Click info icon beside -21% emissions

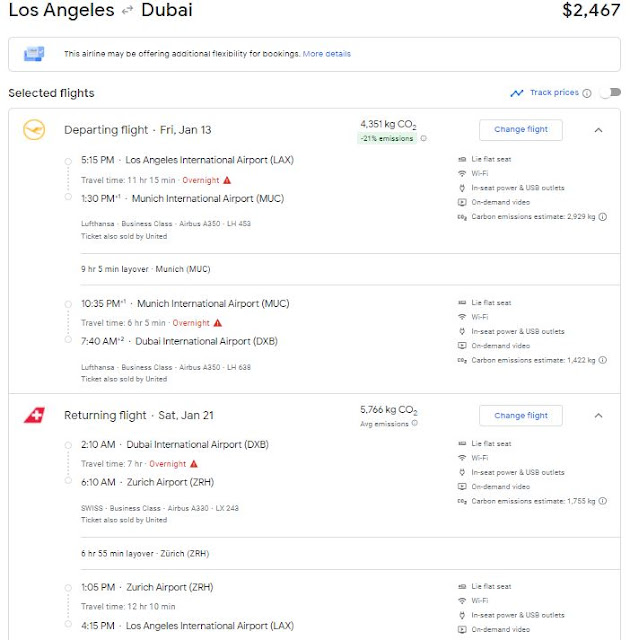424,139
